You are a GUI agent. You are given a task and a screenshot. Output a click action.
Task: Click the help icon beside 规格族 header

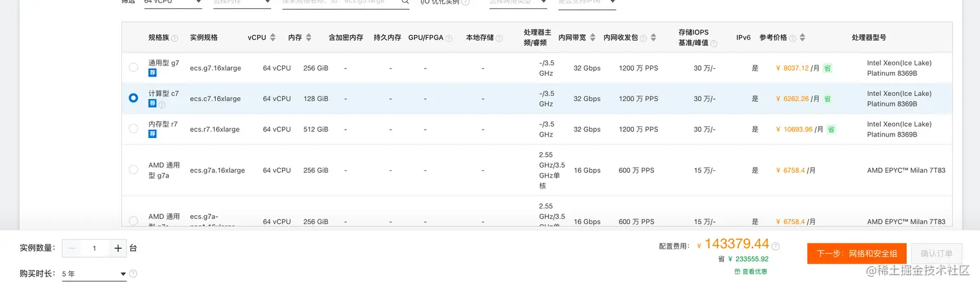[174, 38]
